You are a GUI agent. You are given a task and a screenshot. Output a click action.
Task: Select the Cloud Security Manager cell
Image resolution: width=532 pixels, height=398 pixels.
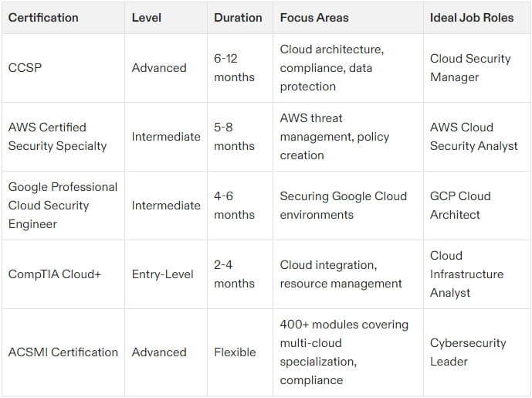click(x=470, y=68)
